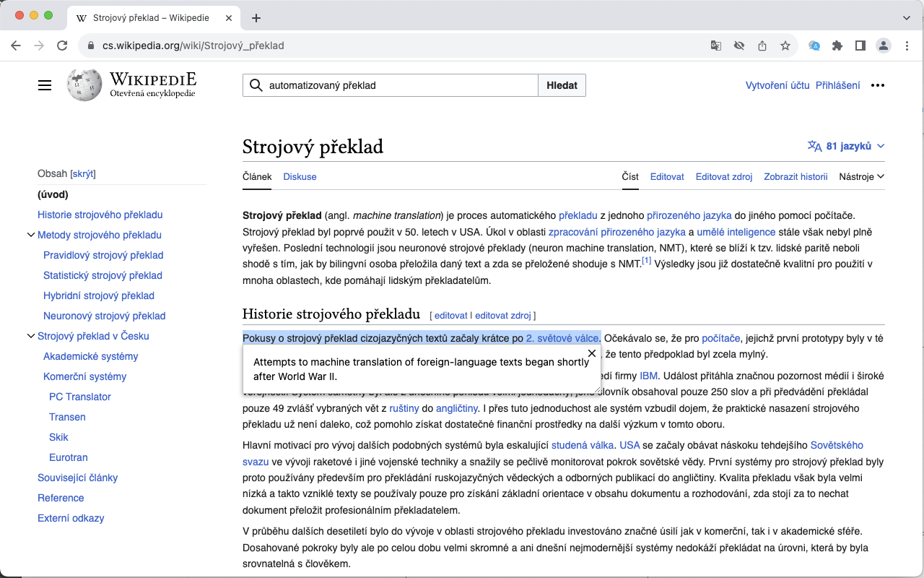Open the Nástroje dropdown menu
Screen dimensions: 924x578
click(860, 176)
